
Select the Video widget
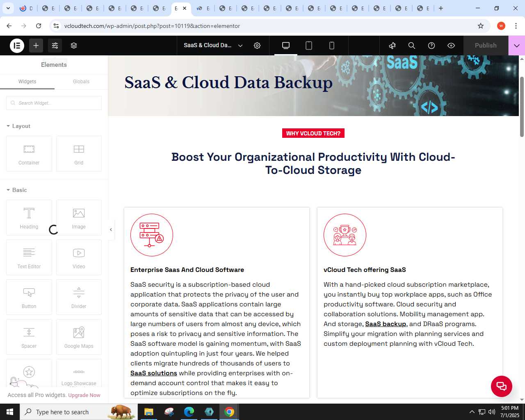(x=79, y=257)
